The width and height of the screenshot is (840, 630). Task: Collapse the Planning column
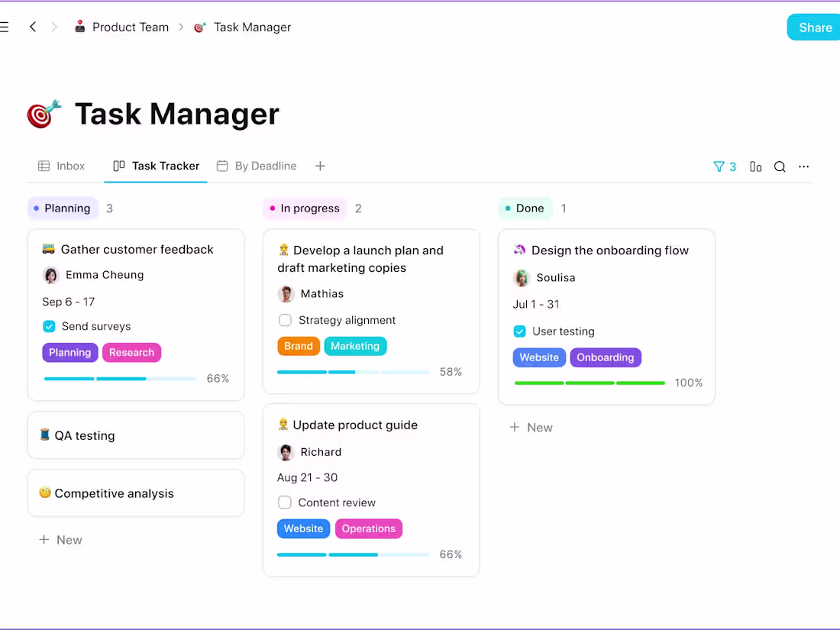pos(63,208)
